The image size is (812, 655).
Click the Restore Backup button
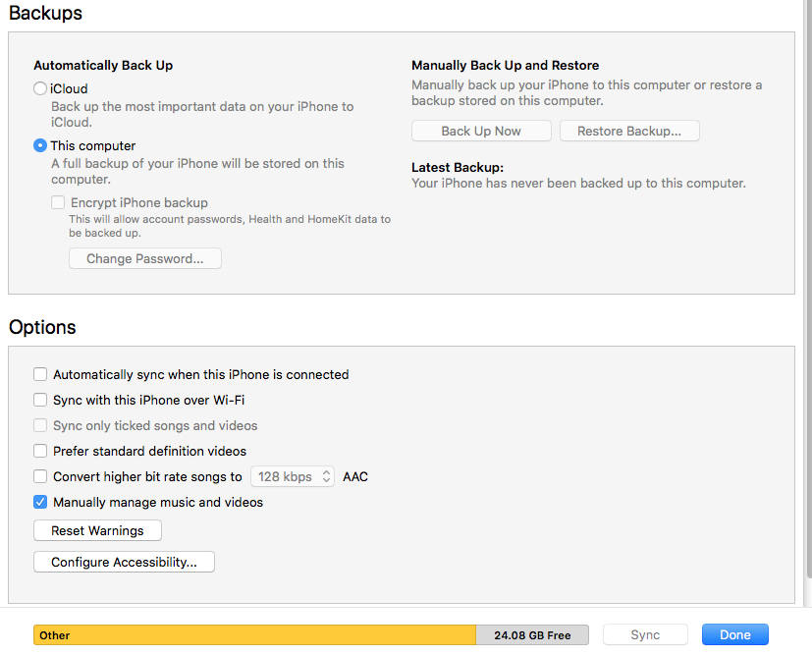[x=629, y=131]
